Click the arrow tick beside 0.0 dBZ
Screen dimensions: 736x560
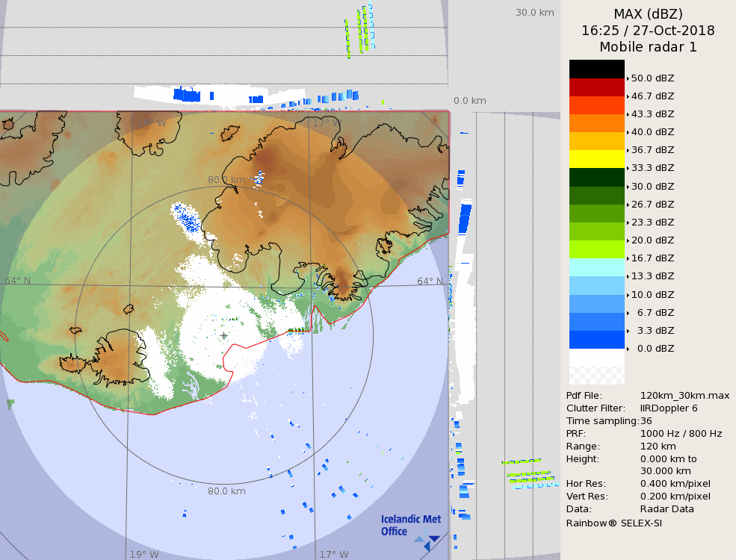628,349
